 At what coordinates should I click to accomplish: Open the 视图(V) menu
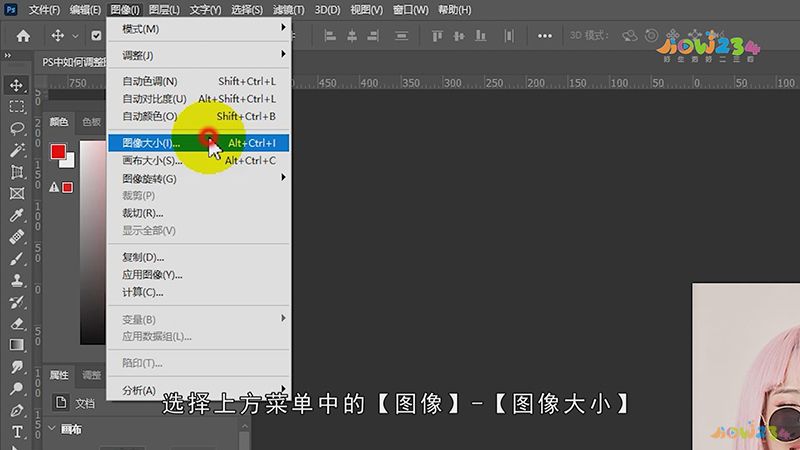click(366, 10)
